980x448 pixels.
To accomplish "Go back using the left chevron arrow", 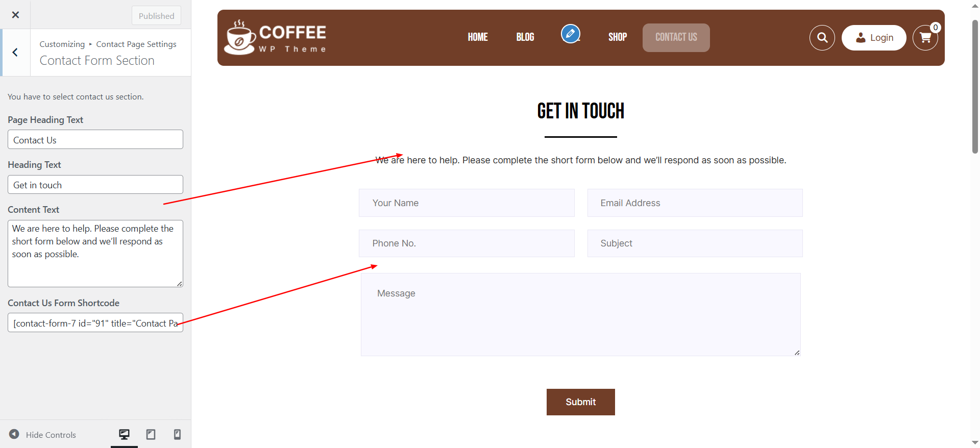I will pos(15,53).
